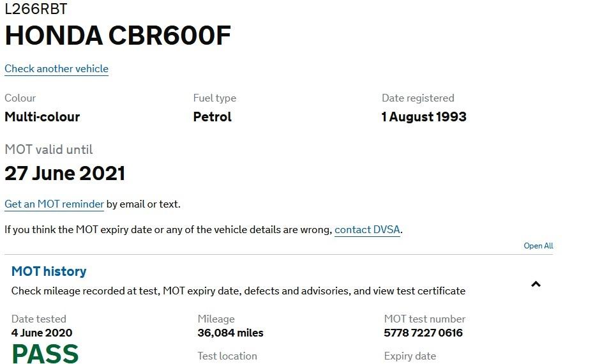Click the MOT test number 5778 7227 0616

(423, 333)
